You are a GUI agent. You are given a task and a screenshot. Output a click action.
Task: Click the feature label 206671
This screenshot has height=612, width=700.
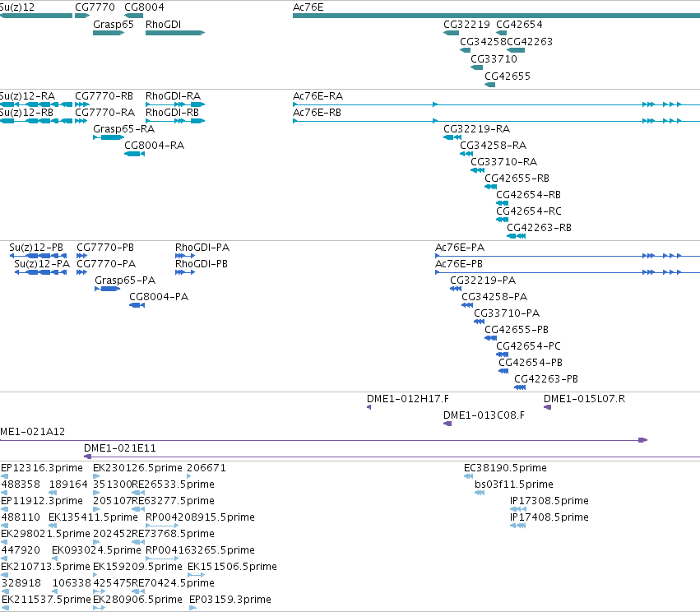pyautogui.click(x=206, y=468)
